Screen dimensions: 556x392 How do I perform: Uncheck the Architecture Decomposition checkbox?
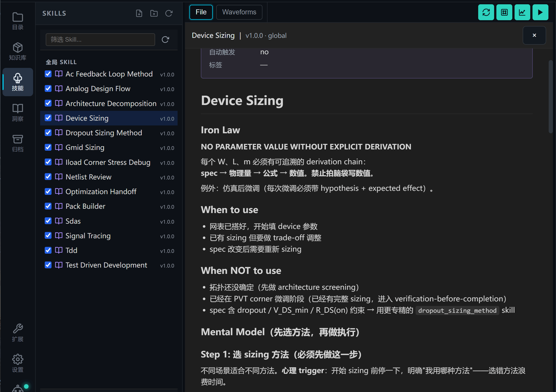(48, 103)
